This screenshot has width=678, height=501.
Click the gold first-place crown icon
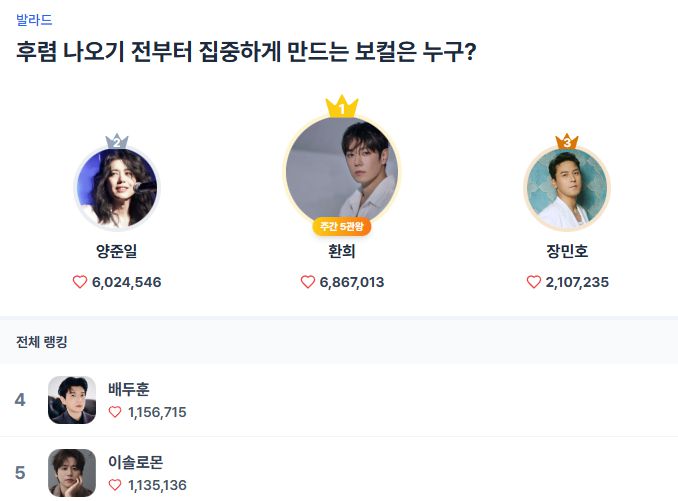click(342, 107)
